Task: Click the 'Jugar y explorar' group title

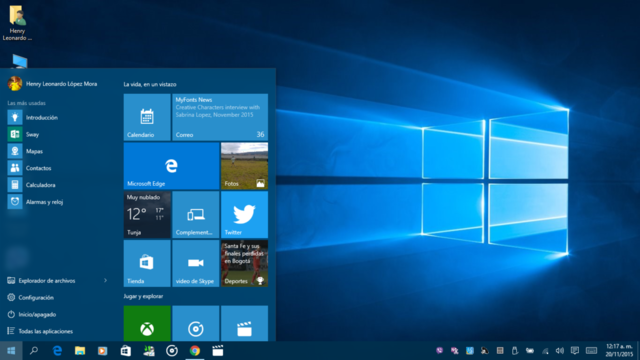Action: [143, 296]
